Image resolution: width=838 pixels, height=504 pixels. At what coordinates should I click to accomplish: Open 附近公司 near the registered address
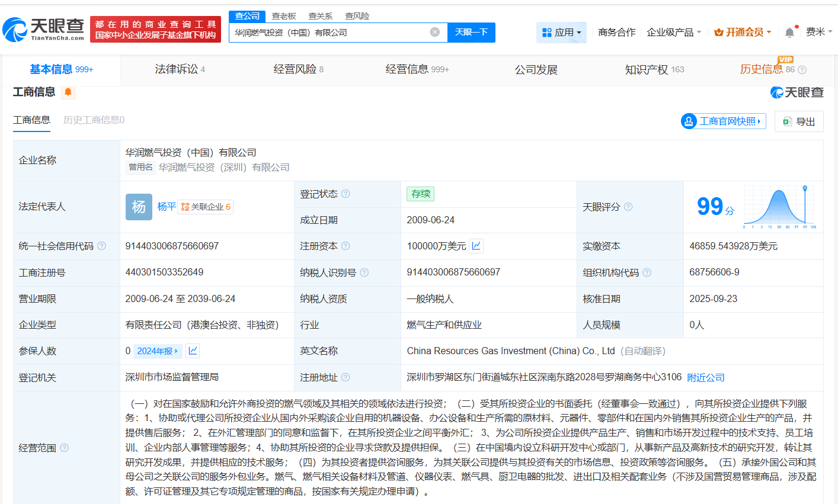click(x=705, y=377)
